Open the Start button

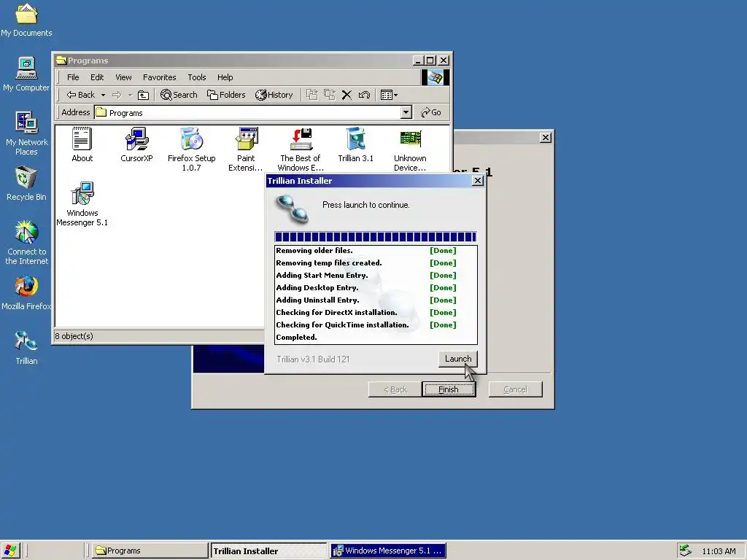point(10,551)
